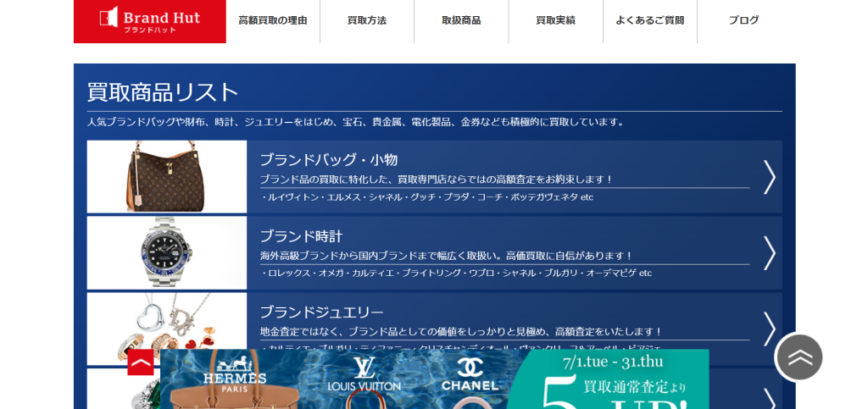Open ブランド時計 heading link
868x409 pixels.
tap(301, 236)
